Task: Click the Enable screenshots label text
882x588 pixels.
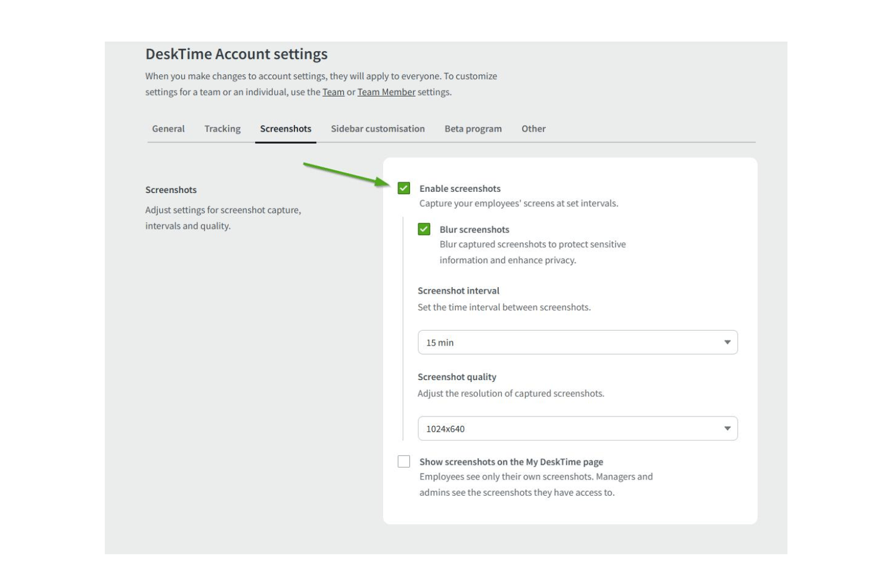Action: (460, 189)
